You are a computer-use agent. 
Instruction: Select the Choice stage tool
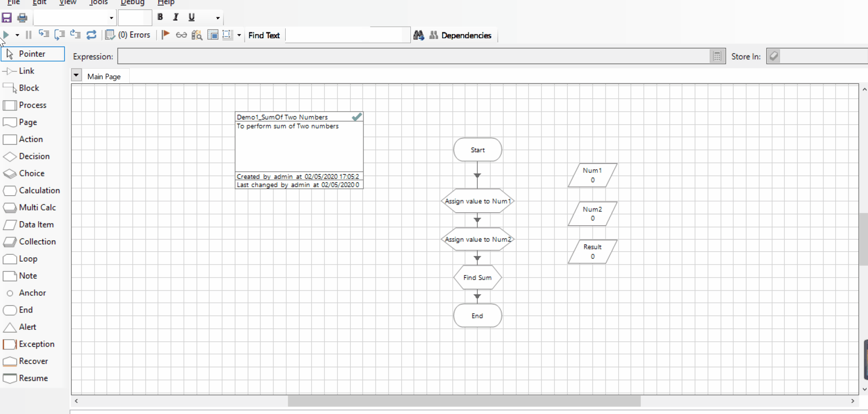[24, 173]
